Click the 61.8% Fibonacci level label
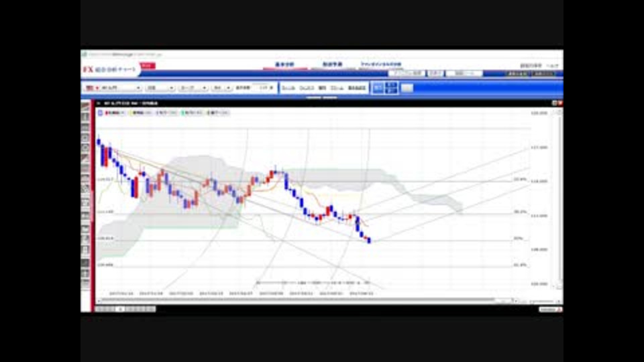Image resolution: width=644 pixels, height=362 pixels. pyautogui.click(x=519, y=265)
